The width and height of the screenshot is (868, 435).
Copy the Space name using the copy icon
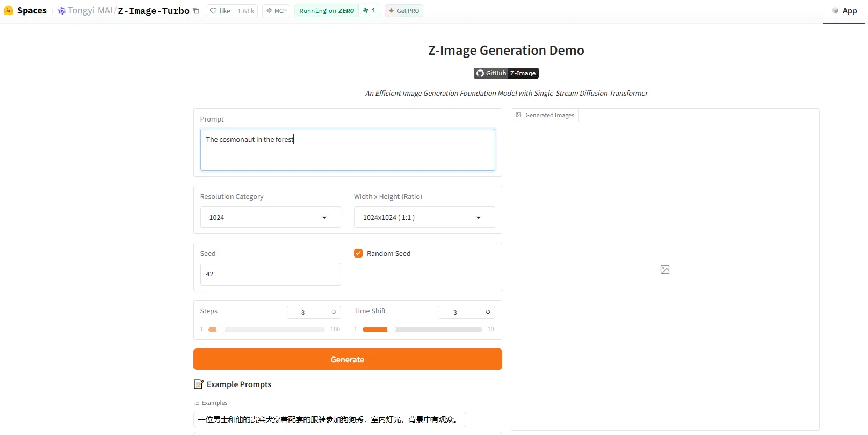196,11
